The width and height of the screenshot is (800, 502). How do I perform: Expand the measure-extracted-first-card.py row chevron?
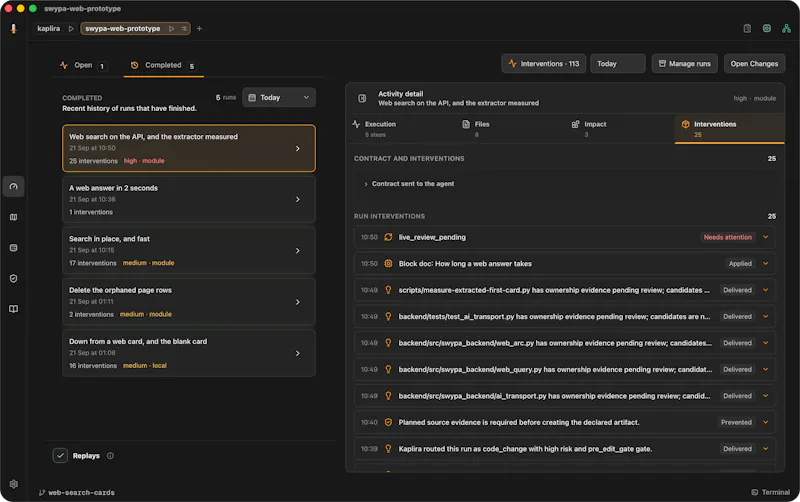click(x=765, y=290)
